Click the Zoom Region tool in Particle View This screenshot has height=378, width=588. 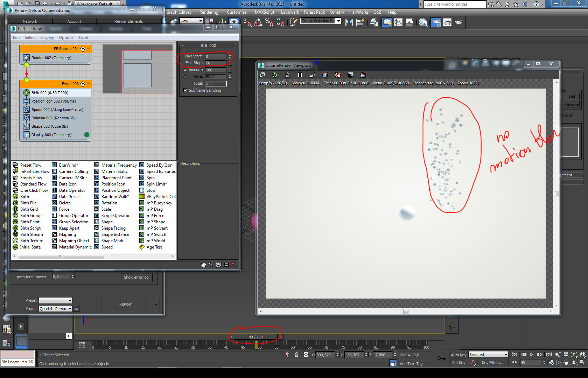point(219,265)
